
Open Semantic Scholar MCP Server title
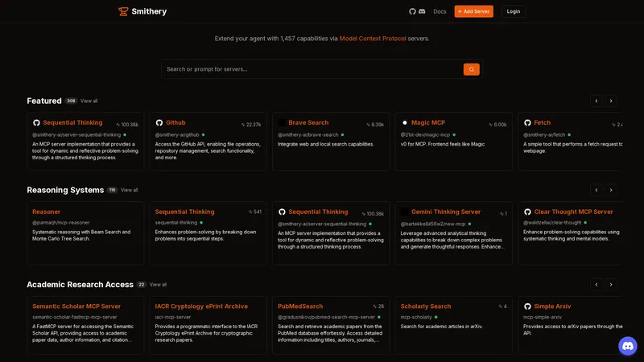click(x=76, y=306)
